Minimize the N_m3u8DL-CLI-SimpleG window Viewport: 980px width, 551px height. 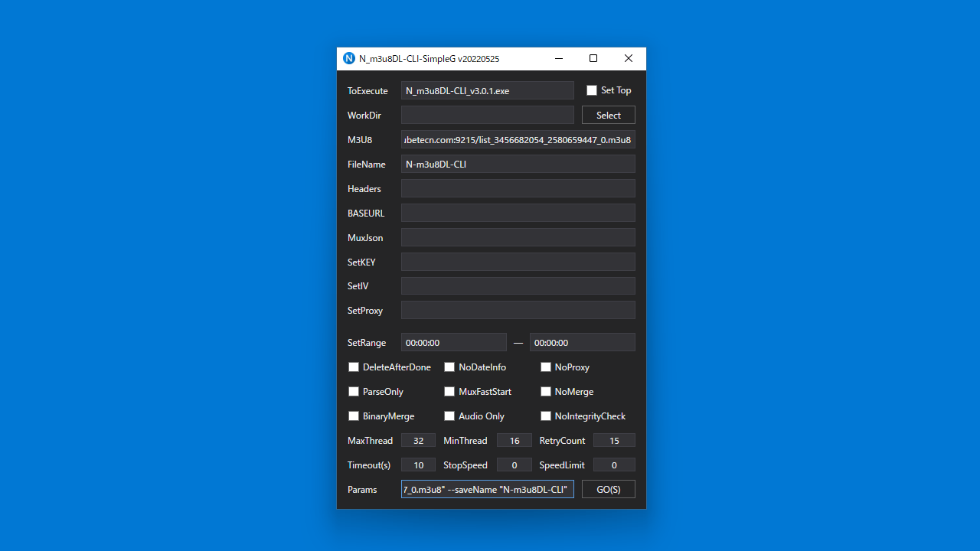tap(559, 58)
